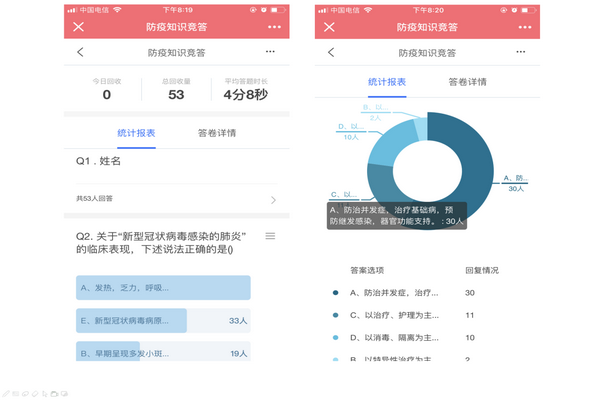600x400 pixels.
Task: Select 统计报表 tab on right screen
Action: [387, 81]
